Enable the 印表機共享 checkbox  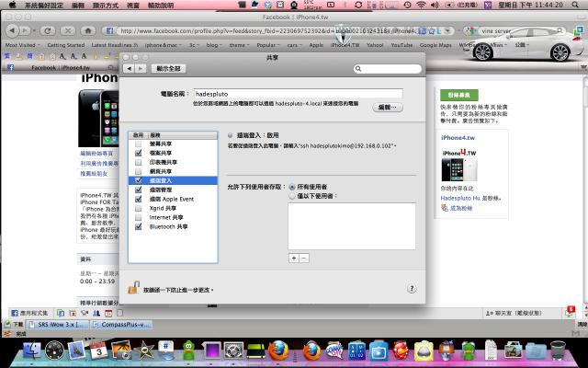(x=138, y=162)
